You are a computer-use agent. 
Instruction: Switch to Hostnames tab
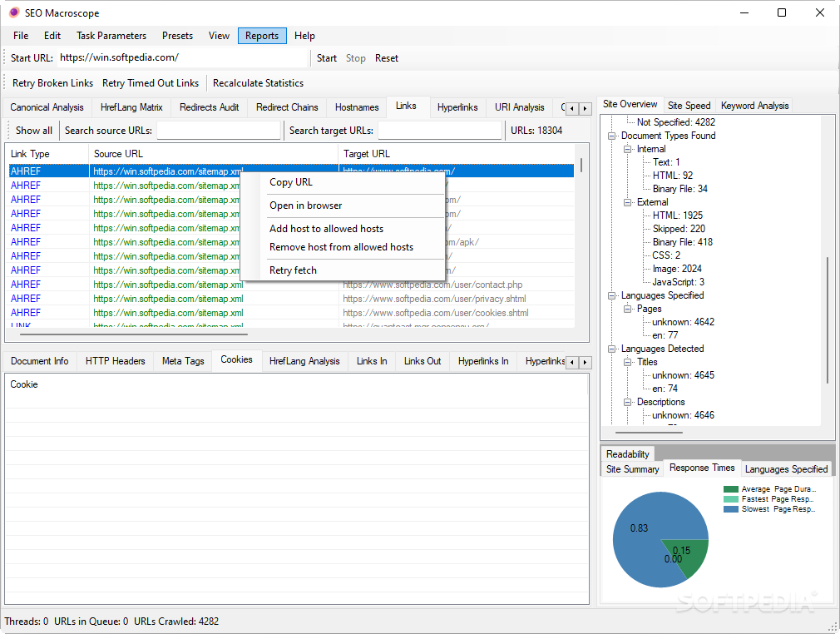[x=357, y=107]
